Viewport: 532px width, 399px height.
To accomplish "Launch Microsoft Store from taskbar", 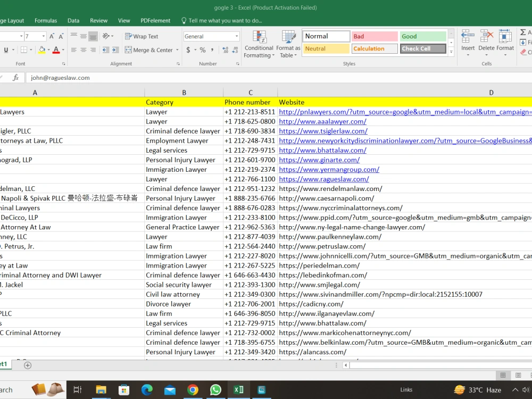I will [x=124, y=389].
